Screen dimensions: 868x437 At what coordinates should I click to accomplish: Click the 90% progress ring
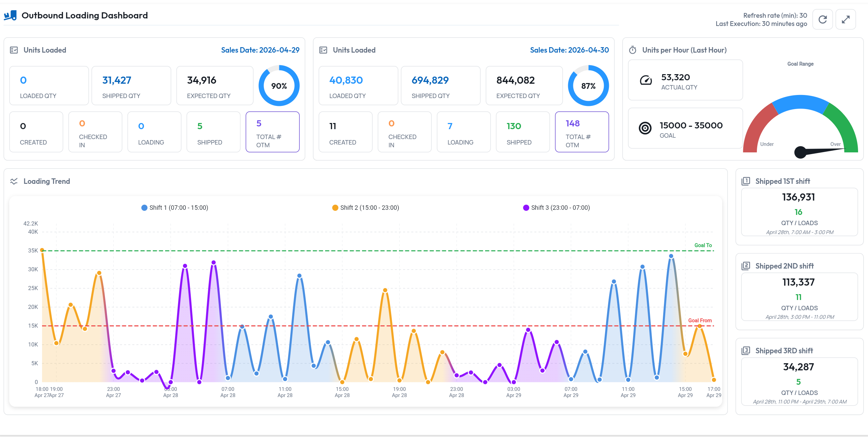click(279, 86)
